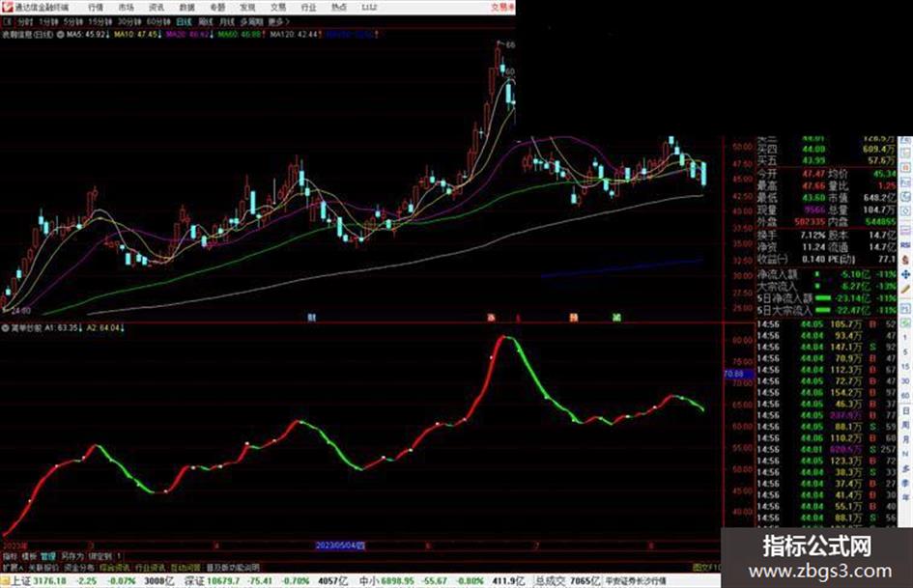Open the 多周期 multi-period view

(x=251, y=21)
